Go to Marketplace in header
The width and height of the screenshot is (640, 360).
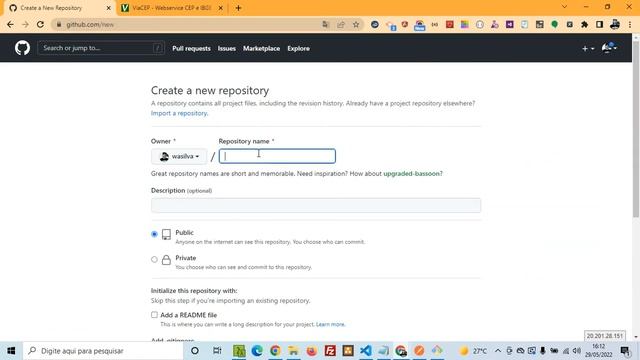(262, 49)
